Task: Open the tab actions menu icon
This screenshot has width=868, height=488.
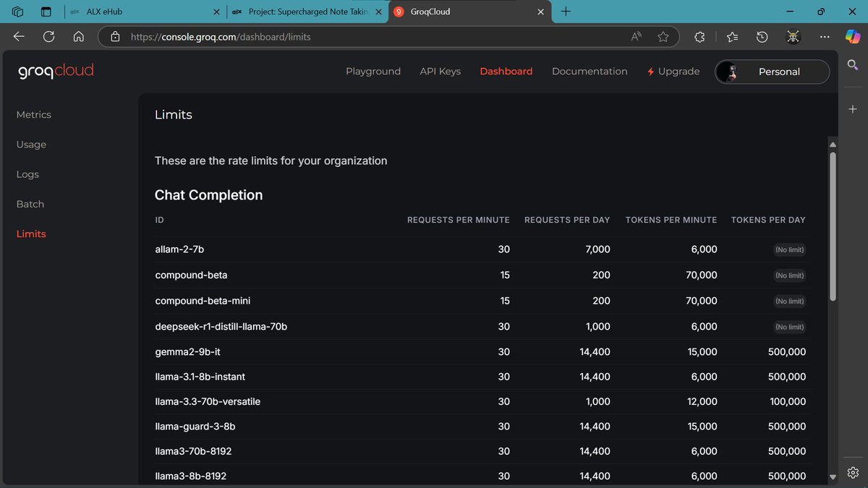Action: pos(46,12)
